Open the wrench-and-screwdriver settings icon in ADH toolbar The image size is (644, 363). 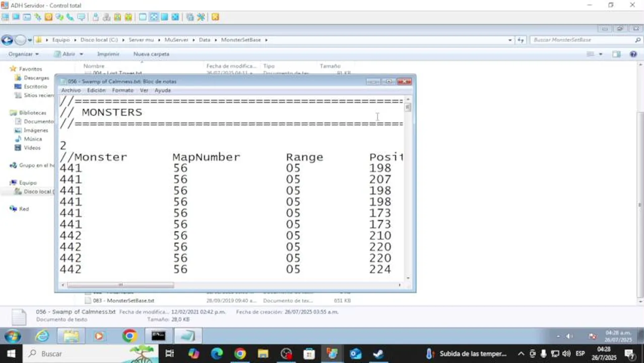pos(201,17)
